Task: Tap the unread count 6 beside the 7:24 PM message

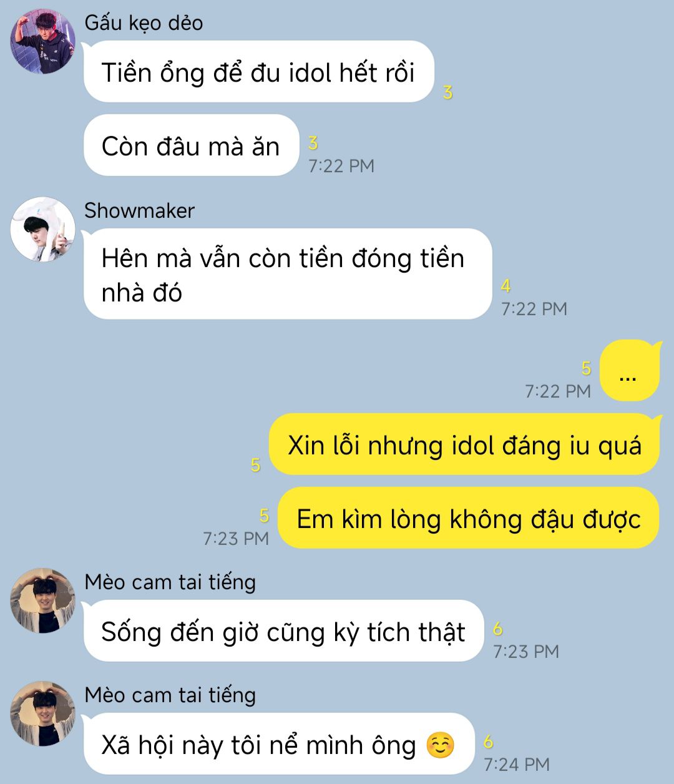Action: point(489,742)
